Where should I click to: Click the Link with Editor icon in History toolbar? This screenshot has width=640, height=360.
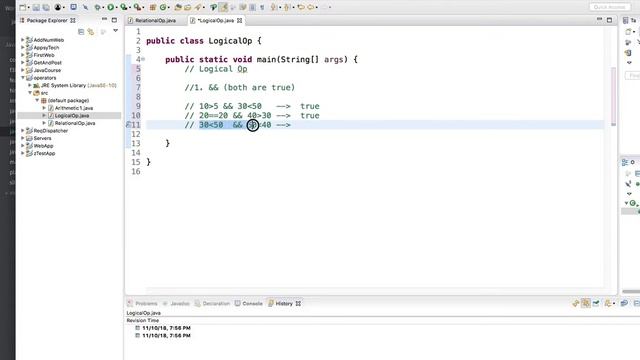coord(576,303)
